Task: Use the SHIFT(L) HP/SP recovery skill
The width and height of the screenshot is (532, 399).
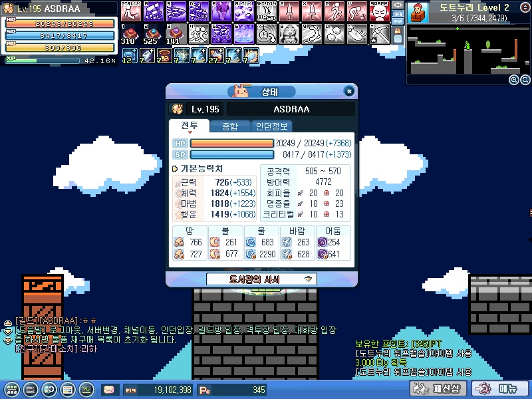Action: point(267,11)
